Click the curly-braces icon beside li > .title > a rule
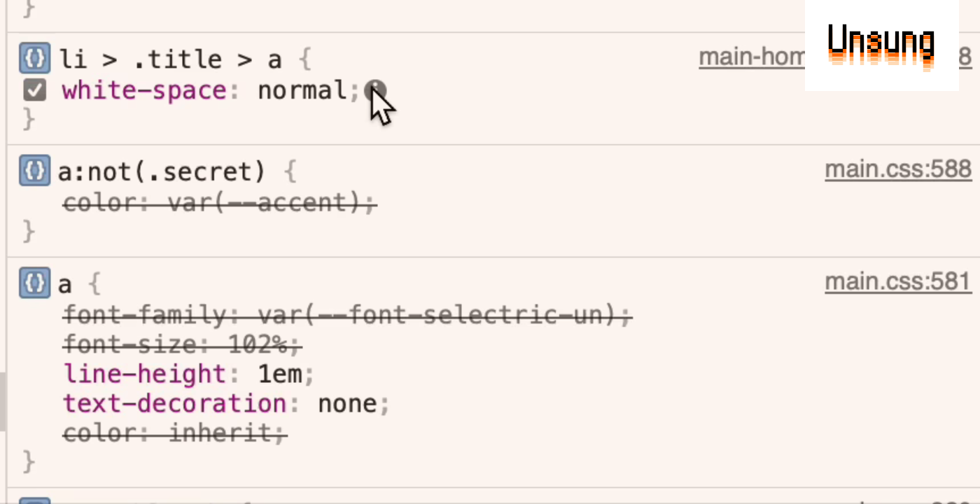 coord(34,59)
